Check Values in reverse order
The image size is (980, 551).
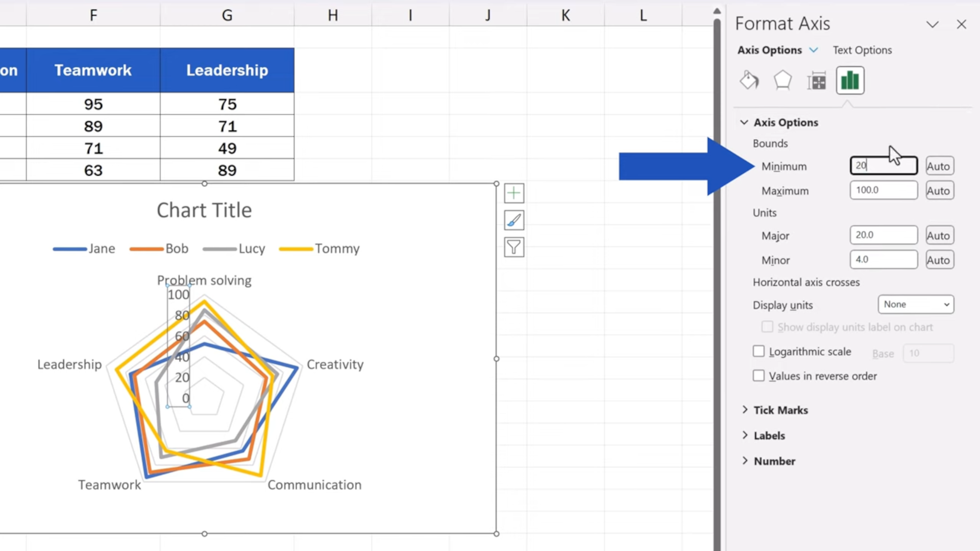759,375
